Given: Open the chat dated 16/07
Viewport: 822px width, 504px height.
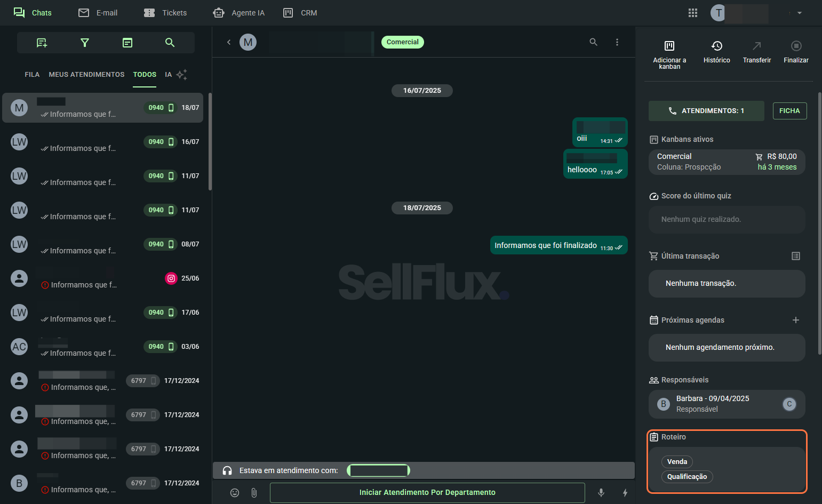Looking at the screenshot, I should click(x=103, y=142).
